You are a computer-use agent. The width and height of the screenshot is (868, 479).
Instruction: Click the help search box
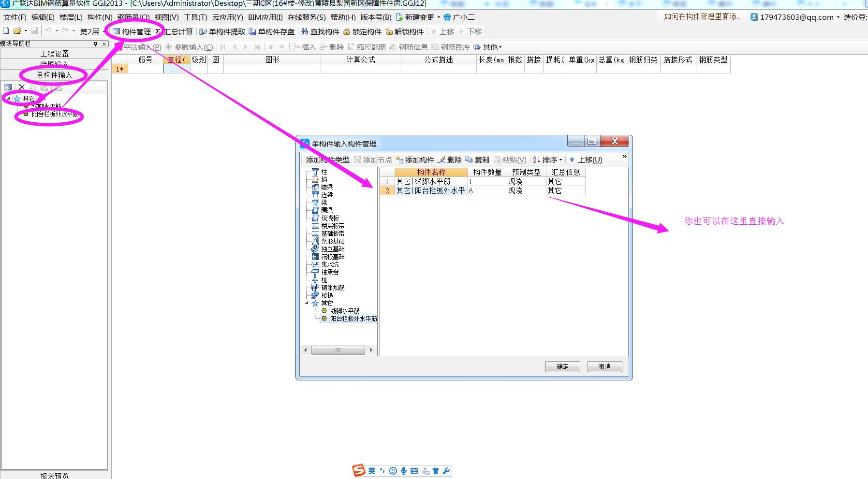point(702,17)
